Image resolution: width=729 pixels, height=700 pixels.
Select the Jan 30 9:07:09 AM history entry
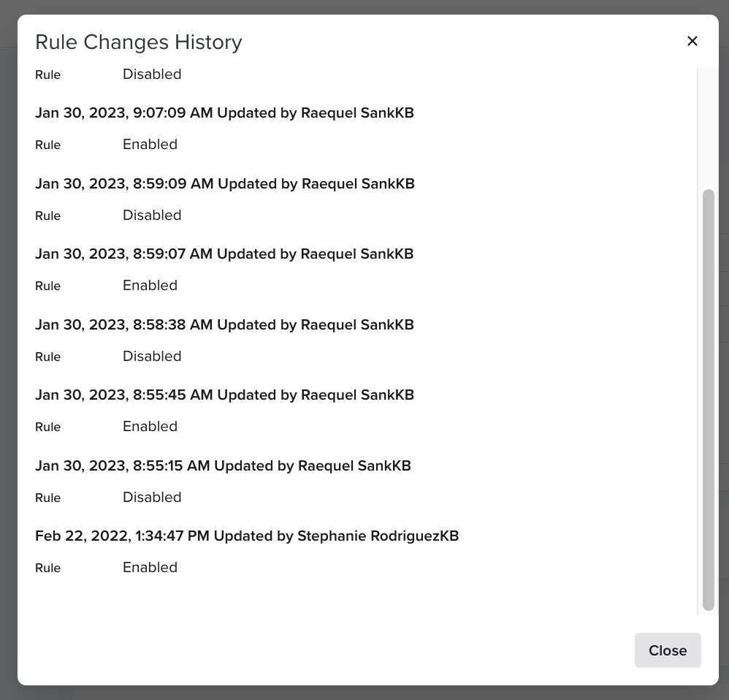tap(224, 113)
